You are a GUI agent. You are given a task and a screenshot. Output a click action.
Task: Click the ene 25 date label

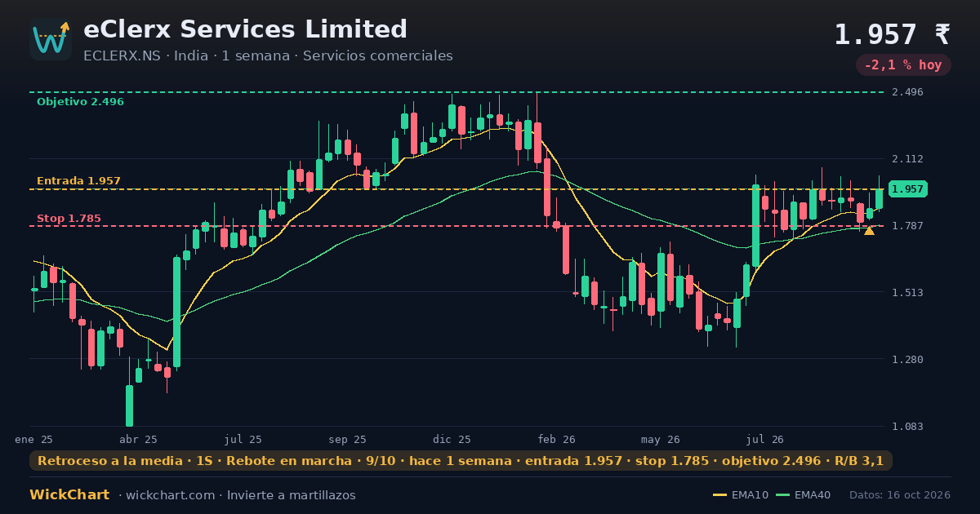point(33,440)
